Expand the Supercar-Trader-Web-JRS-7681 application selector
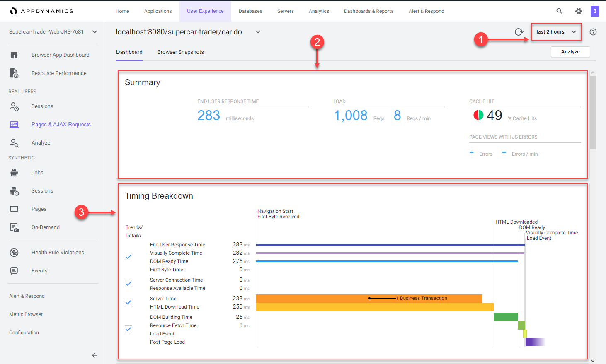Screen dimensions: 606x364 53,32
